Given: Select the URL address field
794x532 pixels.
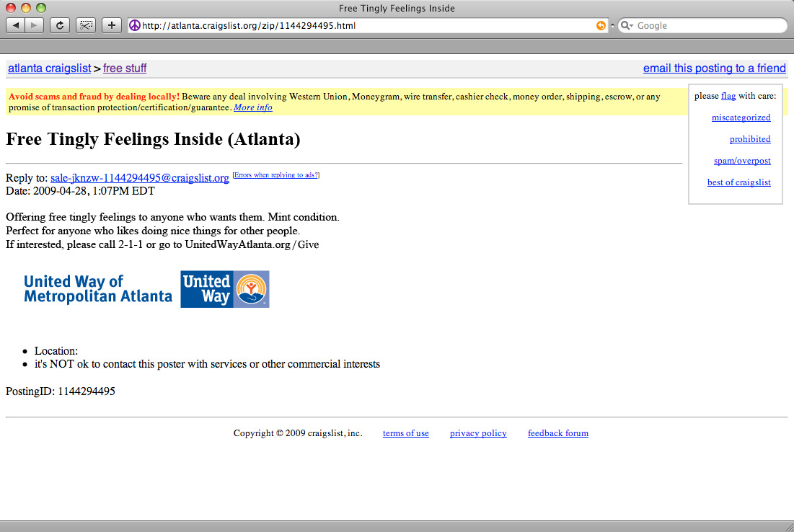Looking at the screenshot, I should pyautogui.click(x=367, y=25).
